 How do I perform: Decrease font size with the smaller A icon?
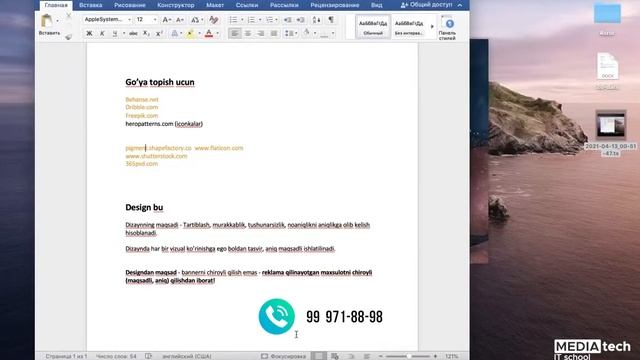[180, 20]
